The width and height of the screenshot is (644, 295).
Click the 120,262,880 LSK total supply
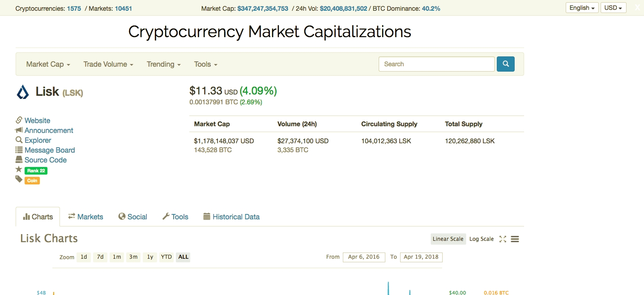click(470, 141)
